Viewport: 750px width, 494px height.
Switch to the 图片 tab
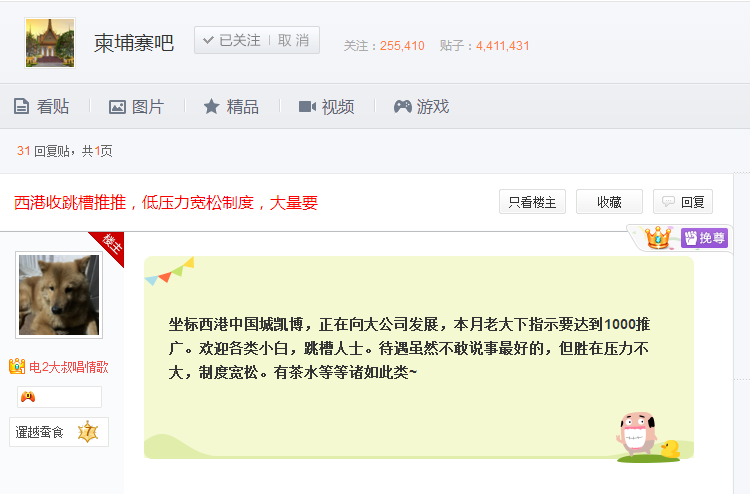(x=136, y=107)
